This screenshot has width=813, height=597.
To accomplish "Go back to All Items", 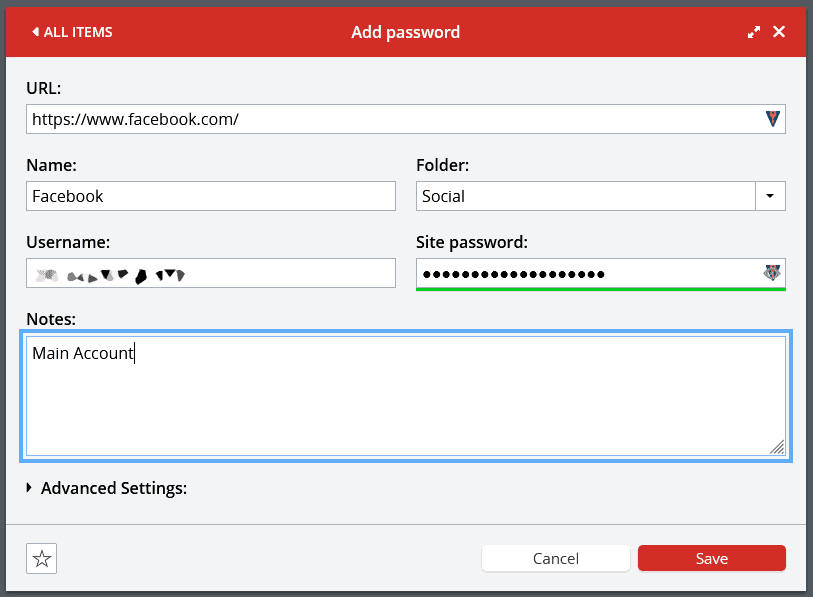I will [x=72, y=32].
